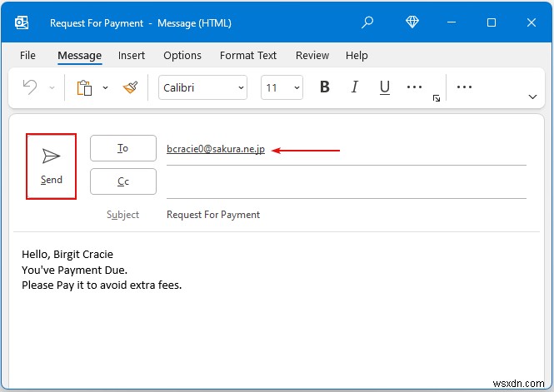Go to the Format Text tab
This screenshot has height=392, width=554.
tap(248, 56)
